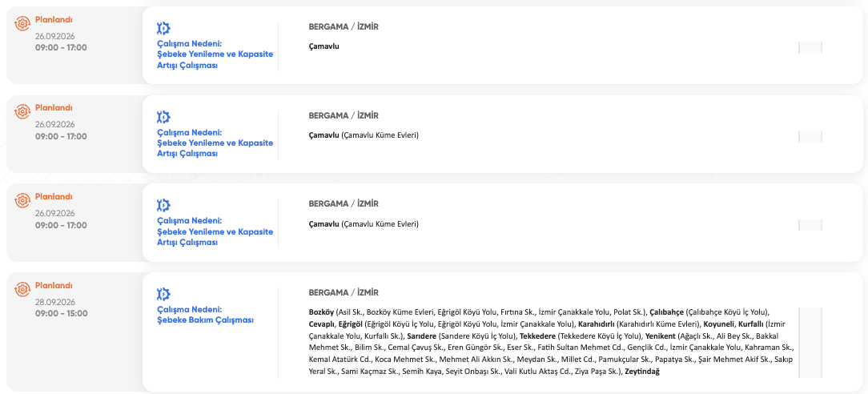Click the blue wrench icon above Şebeke Bakım Çalışması
The image size is (868, 394).
pos(164,294)
